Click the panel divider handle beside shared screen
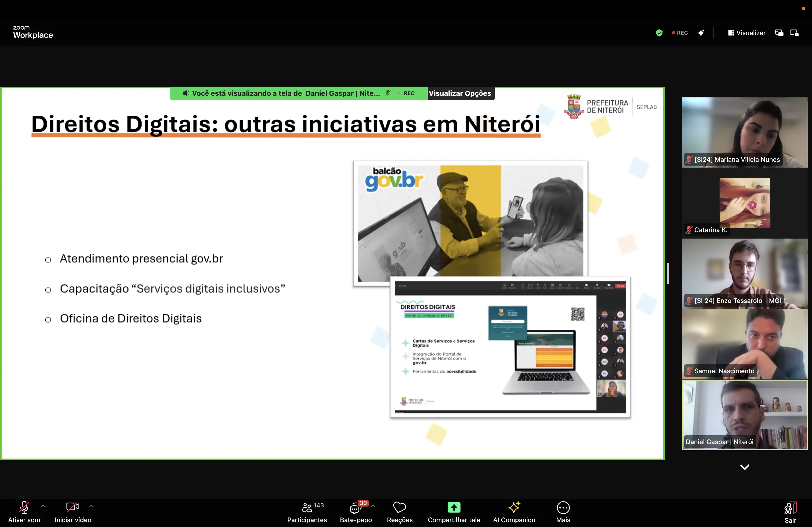The height and width of the screenshot is (527, 812). (668, 273)
